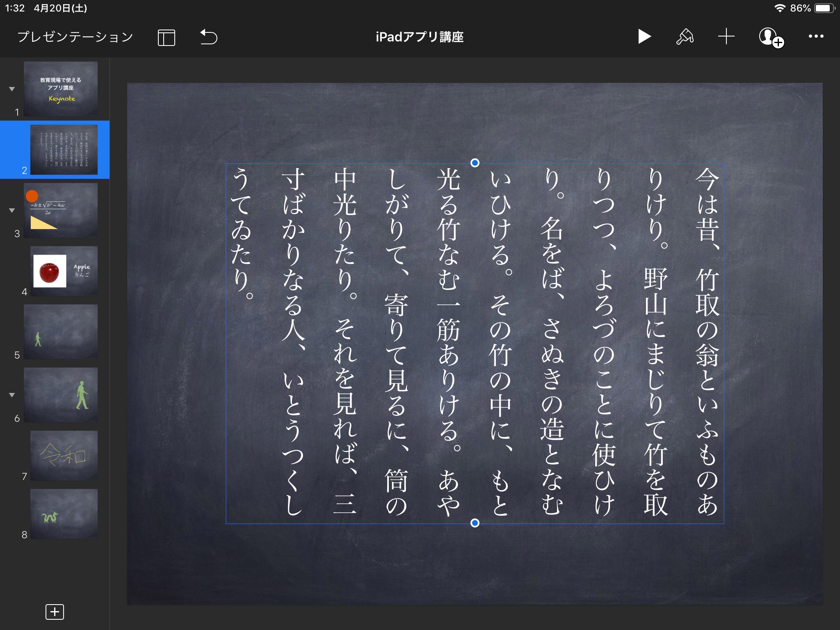This screenshot has height=630, width=840.
Task: Expand slide 6 section arrow
Action: click(11, 395)
